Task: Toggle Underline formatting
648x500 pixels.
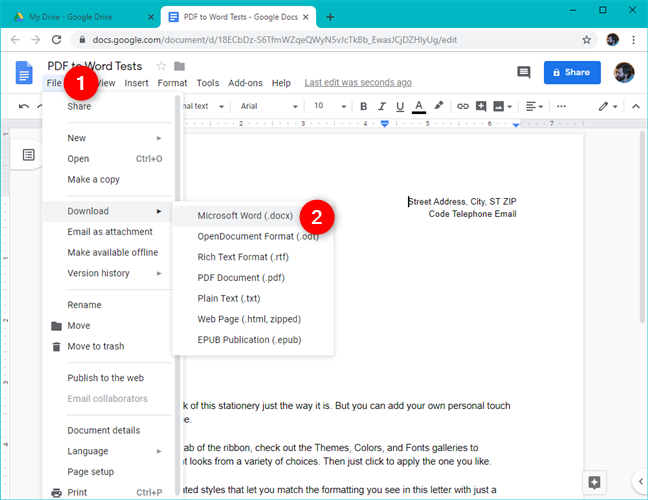Action: click(400, 106)
